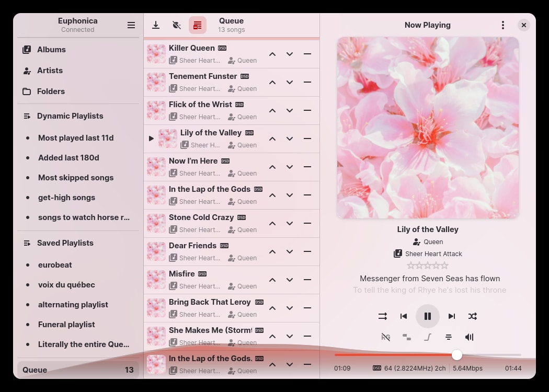Image resolution: width=549 pixels, height=392 pixels.
Task: Select the queue view icon beside Queue title
Action: tap(197, 25)
